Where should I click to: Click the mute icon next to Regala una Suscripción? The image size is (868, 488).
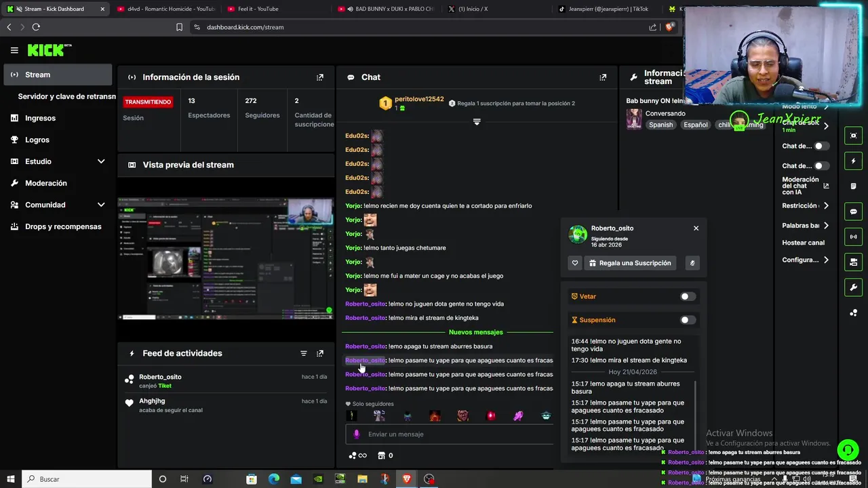pos(692,263)
